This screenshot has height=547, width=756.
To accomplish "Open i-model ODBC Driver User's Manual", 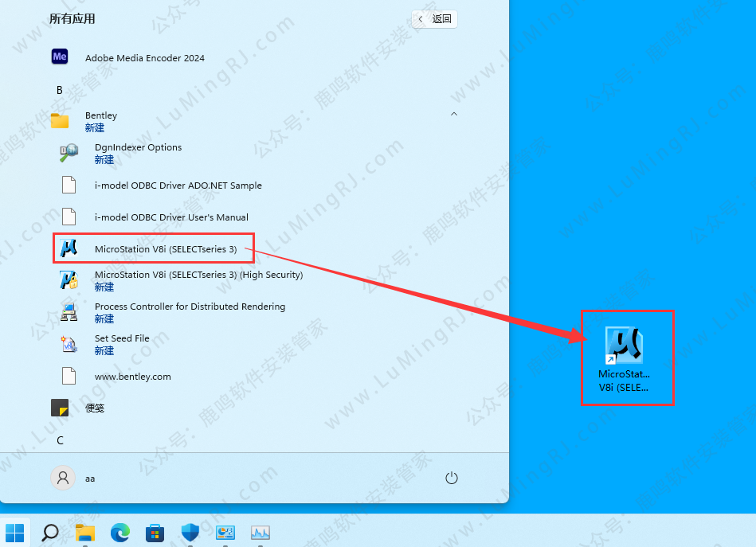I will (171, 217).
